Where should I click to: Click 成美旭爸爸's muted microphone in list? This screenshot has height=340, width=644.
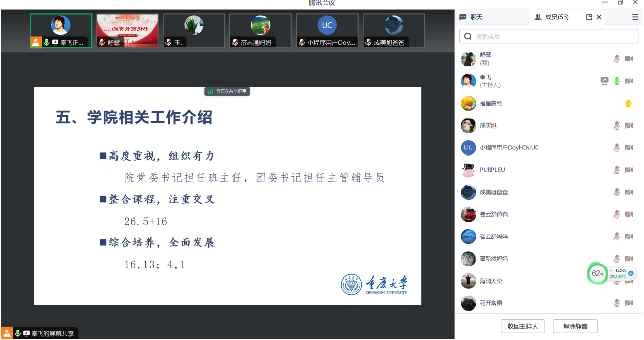click(617, 192)
